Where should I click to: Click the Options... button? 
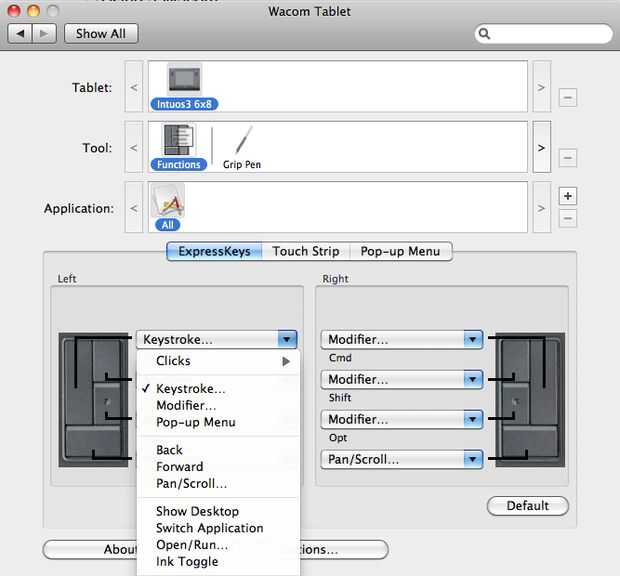pos(344,550)
